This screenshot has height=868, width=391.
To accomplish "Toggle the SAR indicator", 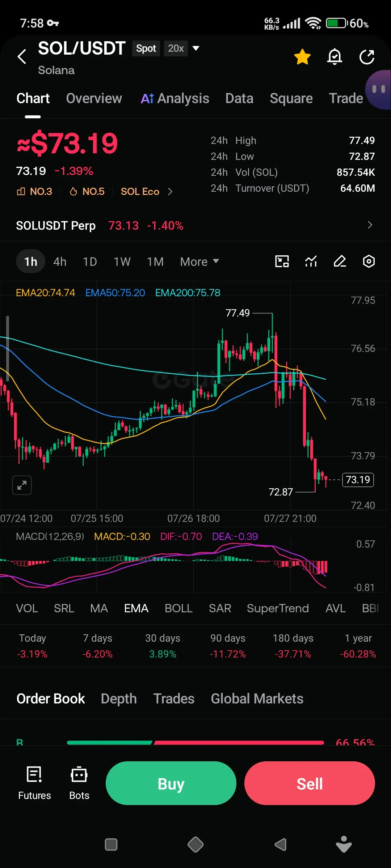I will tap(220, 608).
